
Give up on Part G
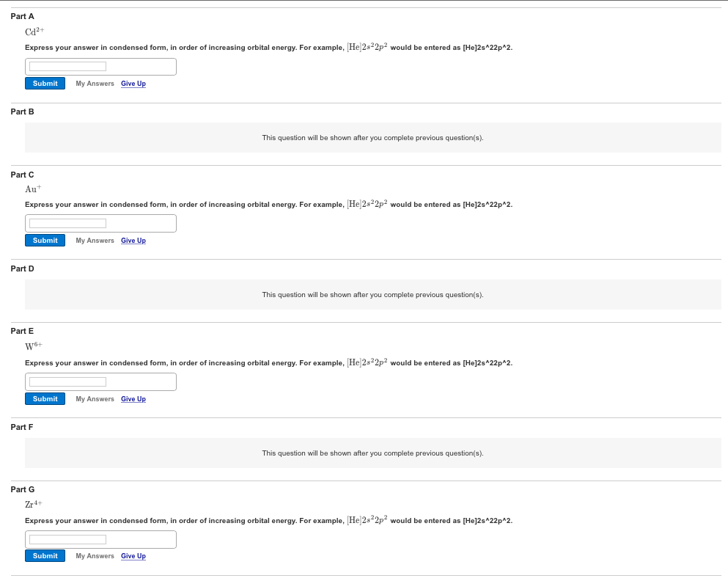133,556
